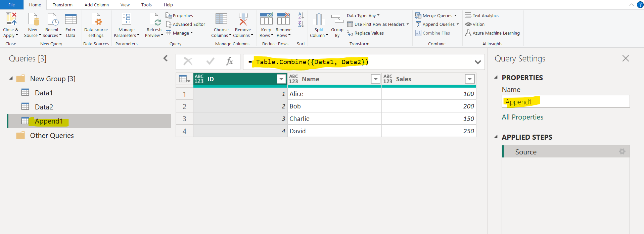Click the query Name input field
The image size is (644, 234).
(x=565, y=102)
